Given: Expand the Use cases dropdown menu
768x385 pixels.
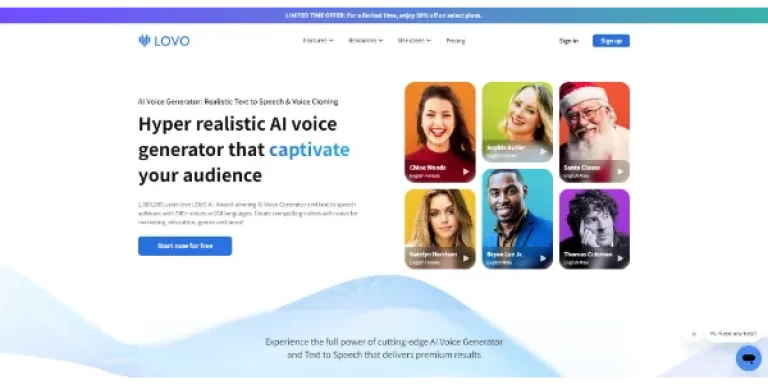Looking at the screenshot, I should 414,41.
